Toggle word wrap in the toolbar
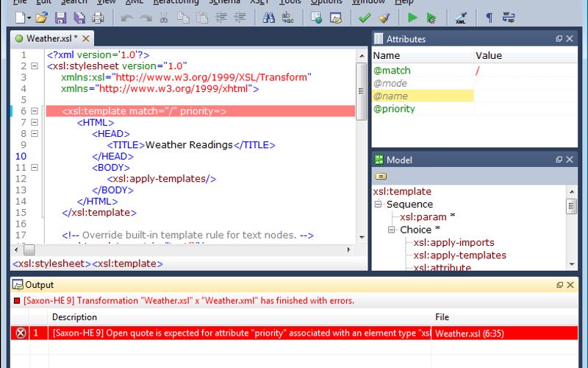This screenshot has width=588, height=368. (x=509, y=18)
